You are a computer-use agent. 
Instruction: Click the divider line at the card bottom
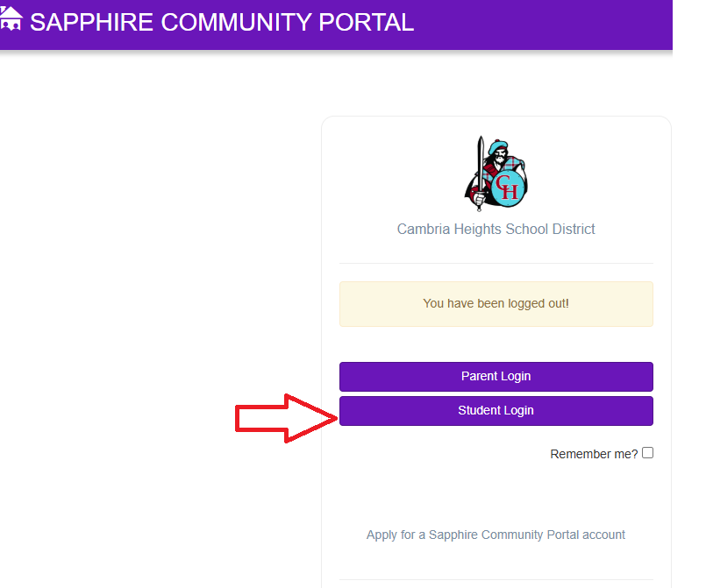tap(496, 580)
